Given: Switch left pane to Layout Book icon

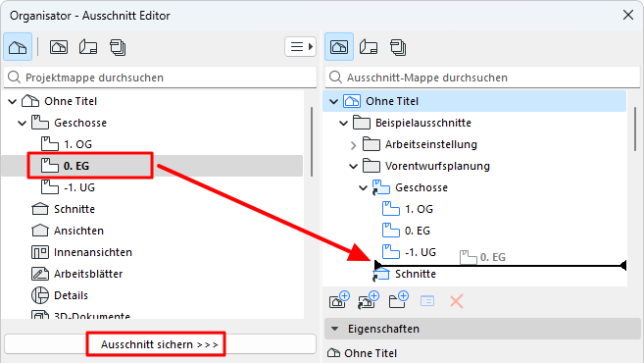Looking at the screenshot, I should pos(88,47).
